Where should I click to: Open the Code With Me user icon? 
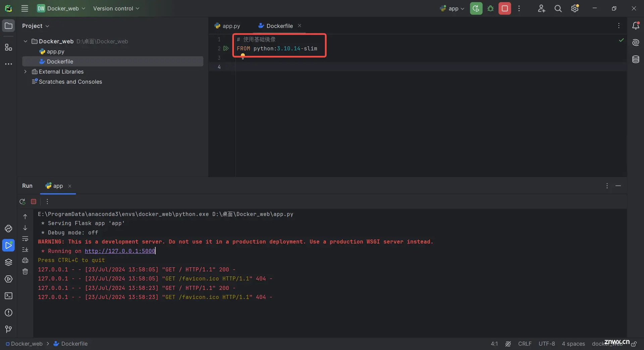pos(541,8)
